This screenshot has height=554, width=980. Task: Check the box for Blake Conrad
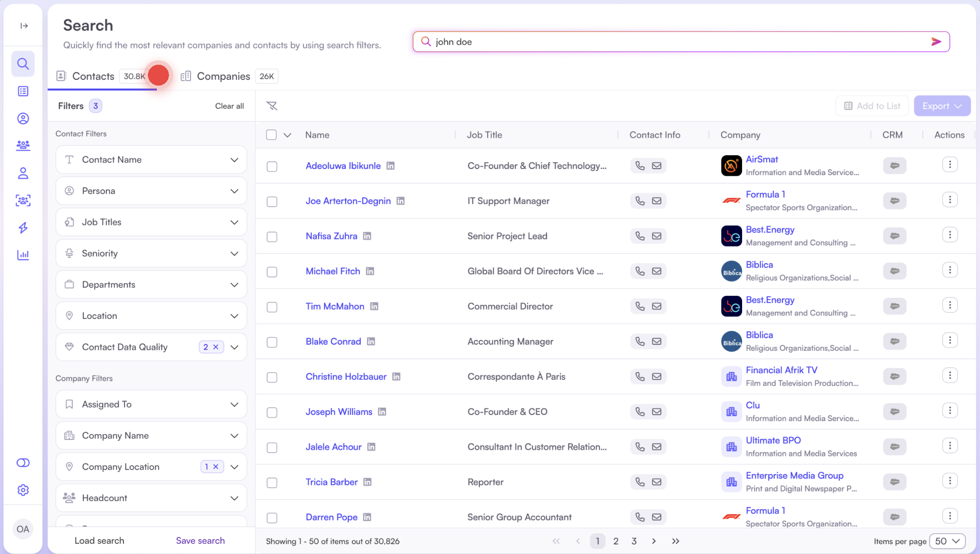272,342
